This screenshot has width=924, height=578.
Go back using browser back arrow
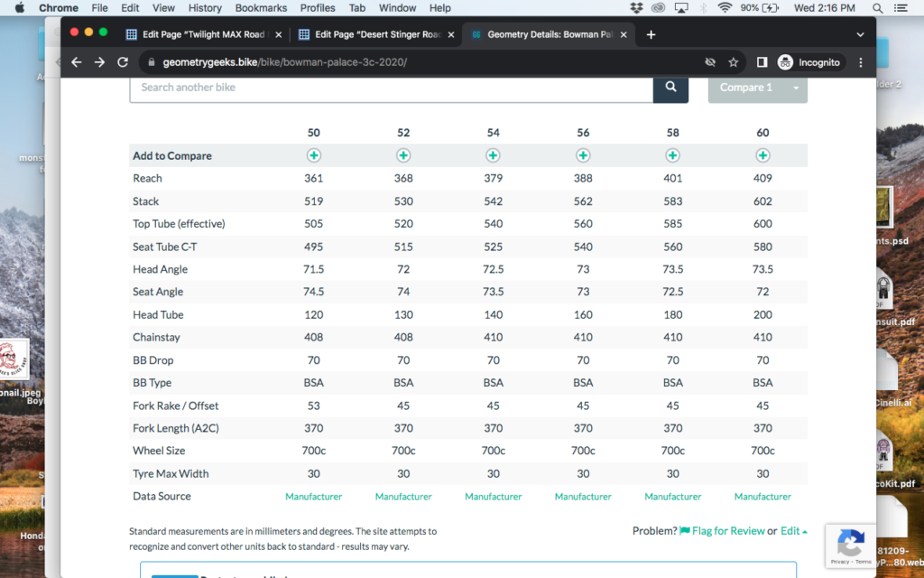click(x=77, y=62)
